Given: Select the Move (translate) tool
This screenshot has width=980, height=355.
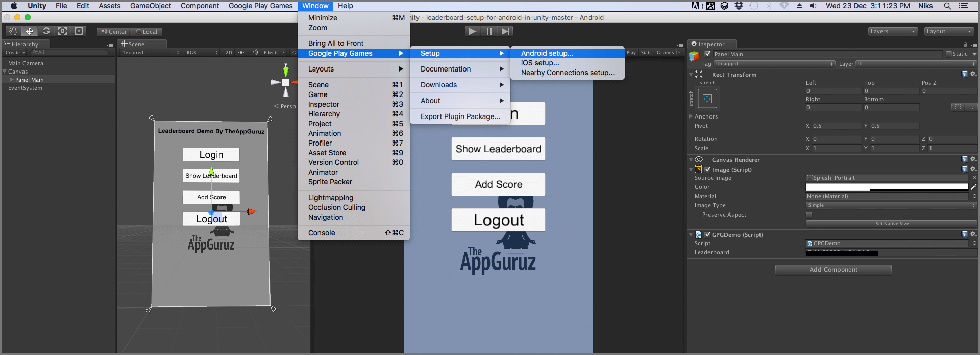Looking at the screenshot, I should click(30, 31).
